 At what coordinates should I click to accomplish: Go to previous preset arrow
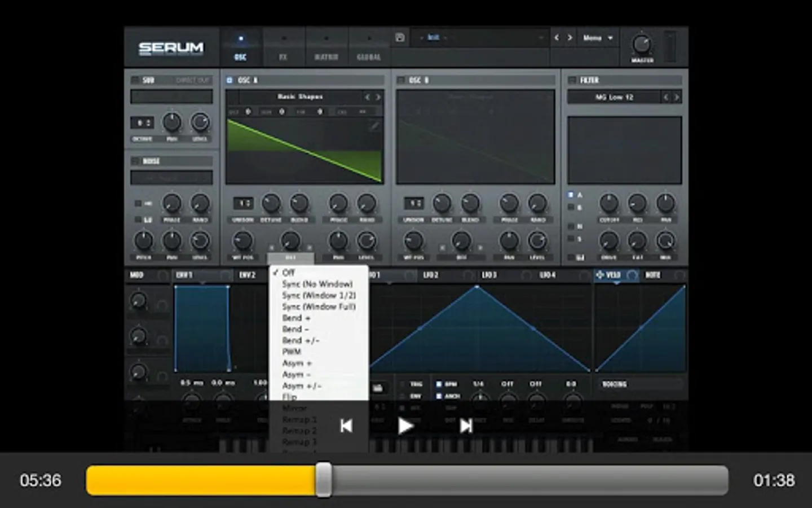coord(557,38)
